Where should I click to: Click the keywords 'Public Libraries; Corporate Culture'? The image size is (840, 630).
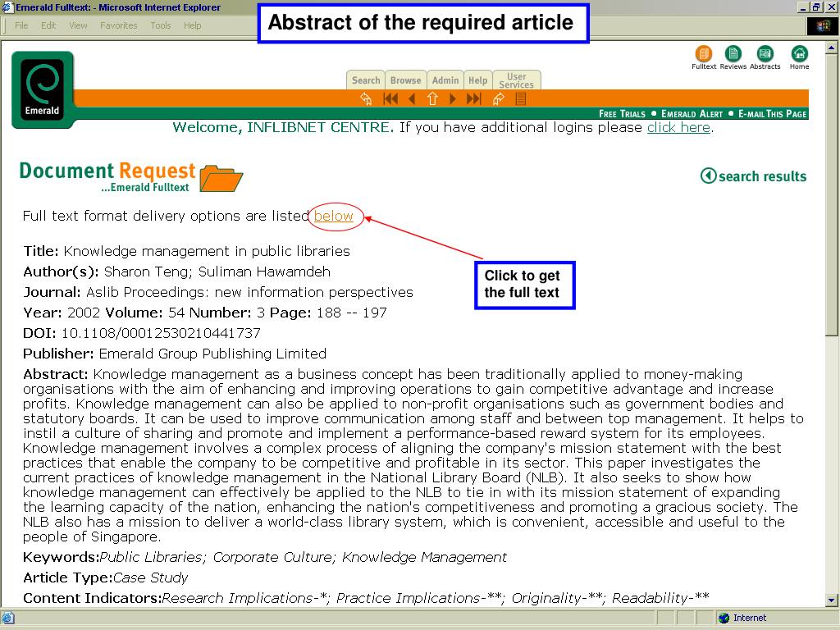[217, 557]
